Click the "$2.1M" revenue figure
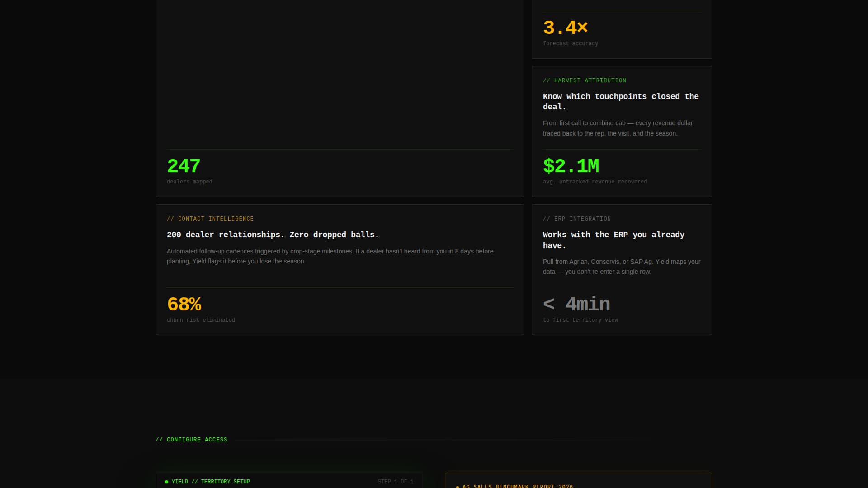 point(571,166)
